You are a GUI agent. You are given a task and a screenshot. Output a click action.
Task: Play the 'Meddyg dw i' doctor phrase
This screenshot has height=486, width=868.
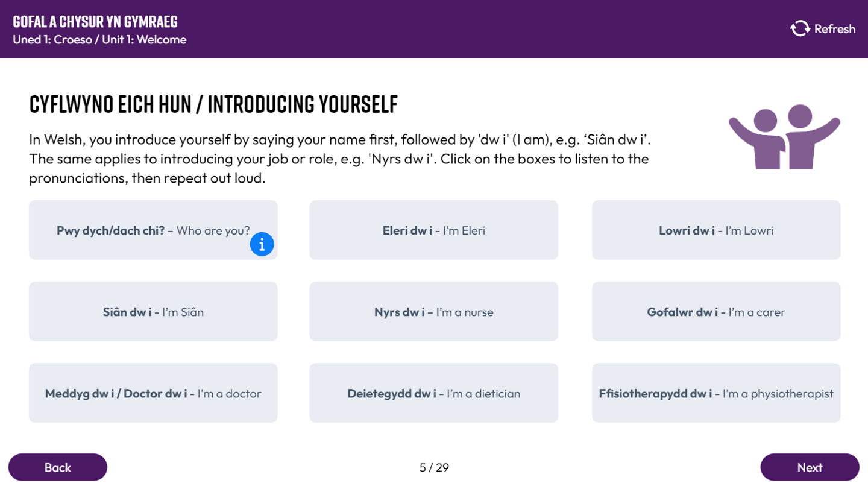[153, 393]
